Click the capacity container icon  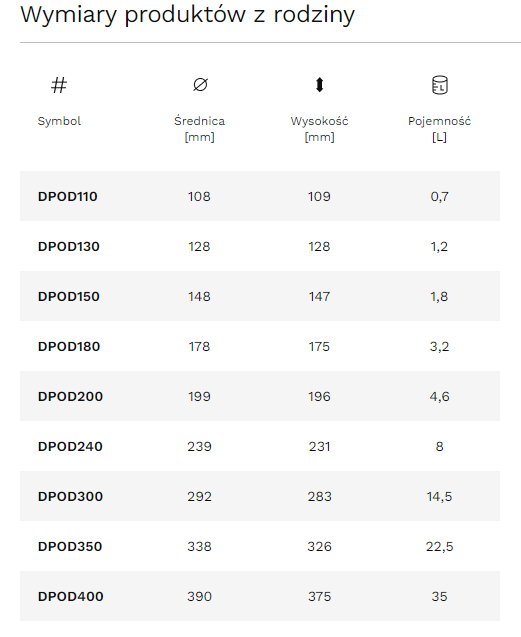click(439, 85)
